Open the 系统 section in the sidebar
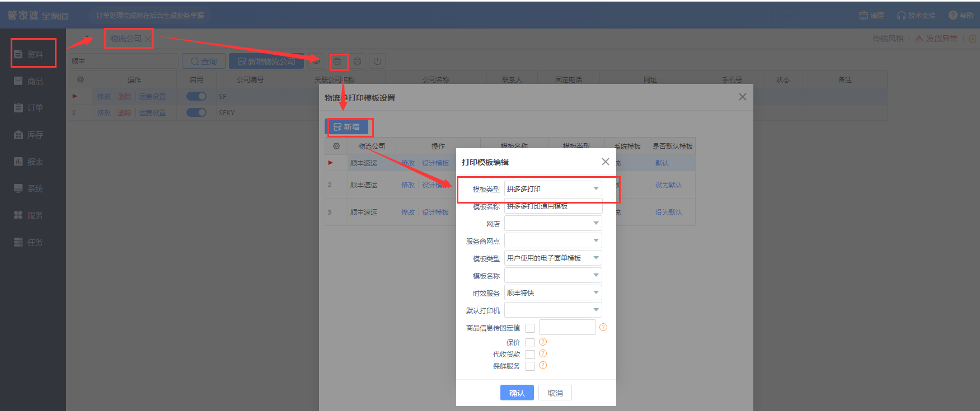Screen dimensions: 980x411 29,188
